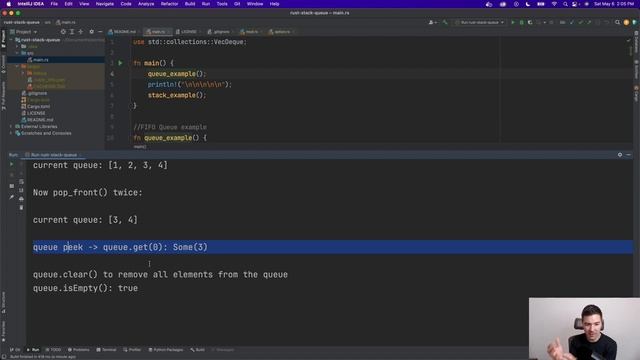
Task: Open the Analyze menu
Action: pyautogui.click(x=146, y=4)
